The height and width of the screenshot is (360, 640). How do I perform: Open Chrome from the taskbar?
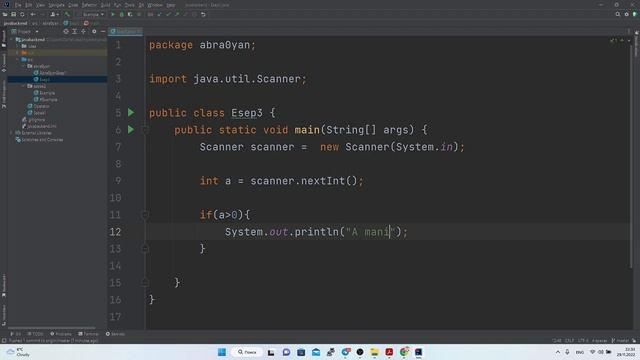404,352
